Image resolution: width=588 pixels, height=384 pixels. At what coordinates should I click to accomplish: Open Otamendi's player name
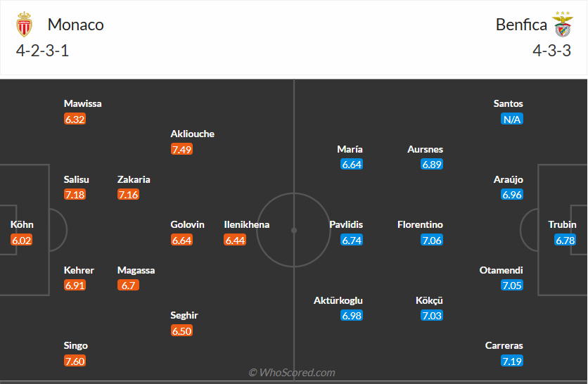pyautogui.click(x=501, y=270)
